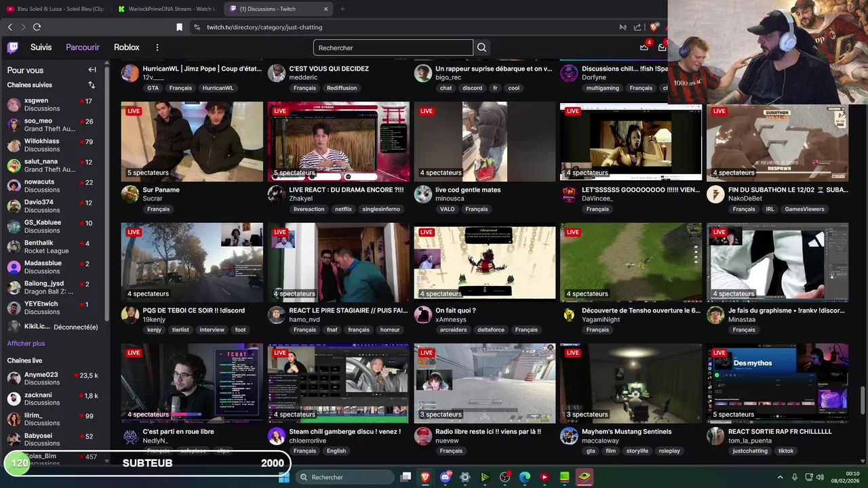This screenshot has width=868, height=488.
Task: Open followed channel Willokhlass
Action: pyautogui.click(x=53, y=145)
